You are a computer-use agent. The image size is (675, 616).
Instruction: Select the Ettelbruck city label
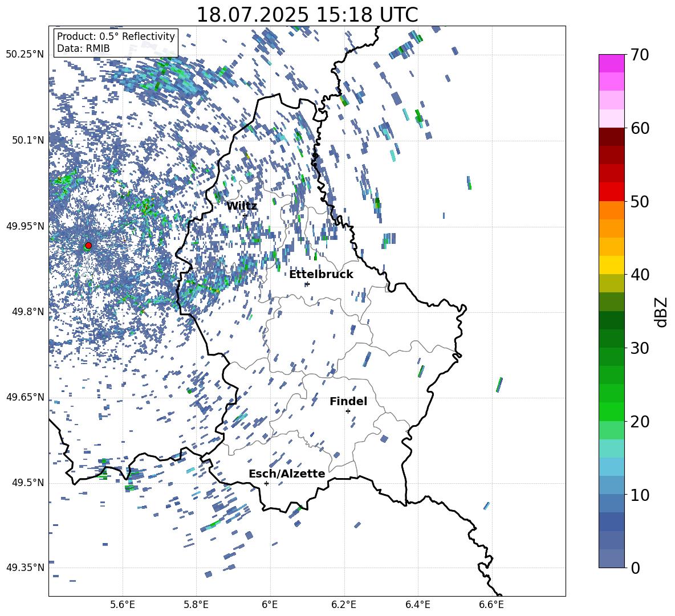[x=321, y=275]
